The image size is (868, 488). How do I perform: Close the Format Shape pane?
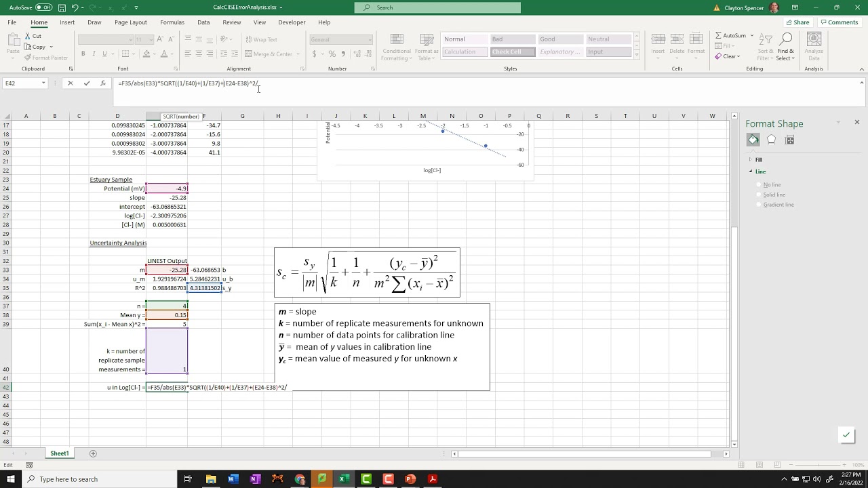(857, 122)
